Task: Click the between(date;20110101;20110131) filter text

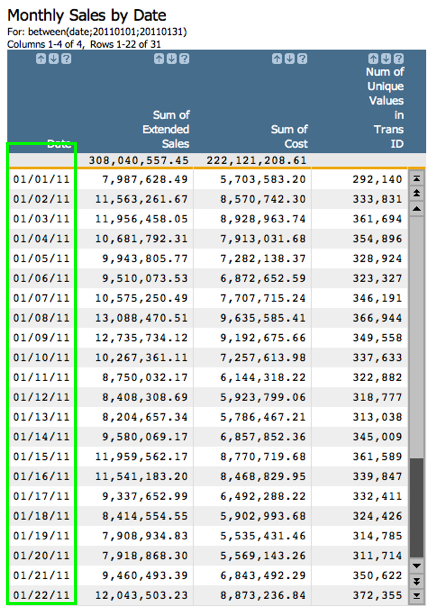Action: [107, 32]
